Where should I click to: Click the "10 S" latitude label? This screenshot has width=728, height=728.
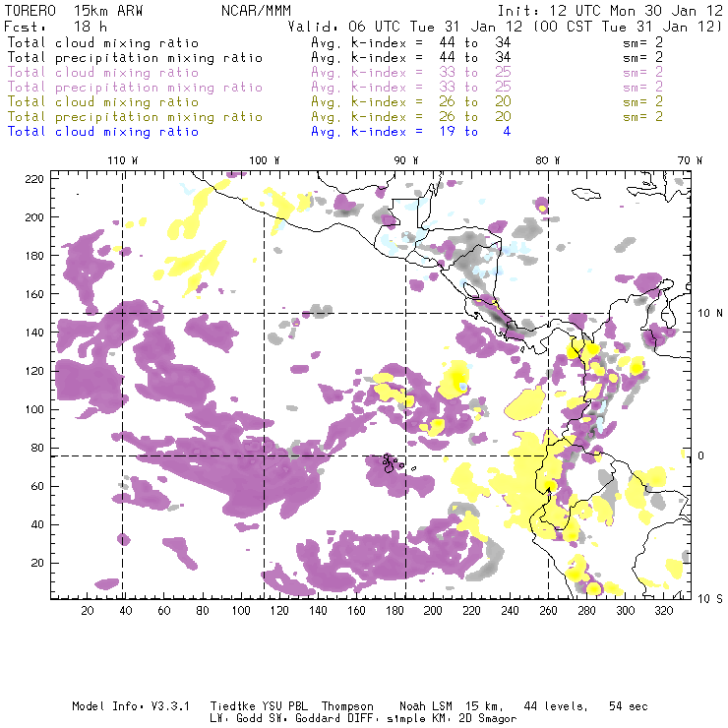click(710, 599)
